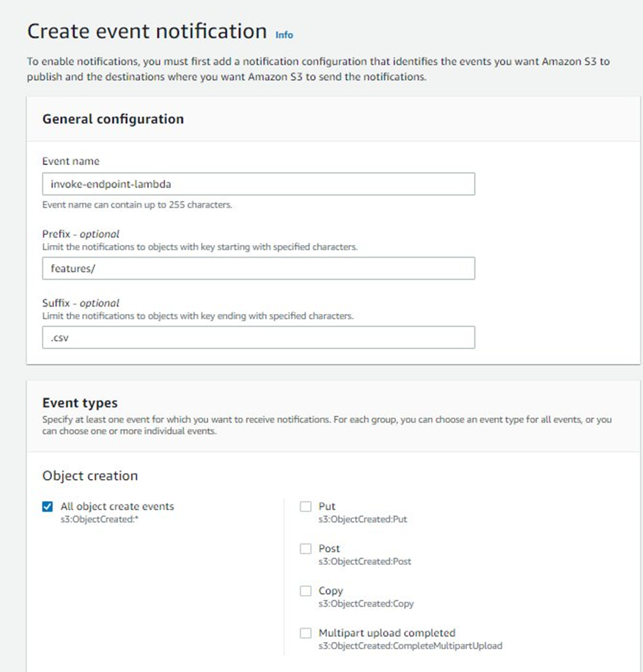Screen dimensions: 643x672
Task: Click the General configuration section header
Action: [x=113, y=119]
